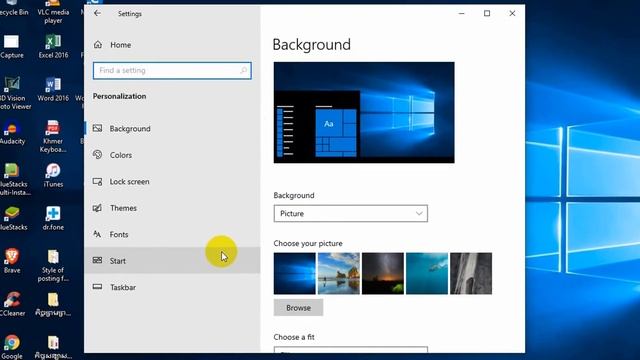Click the Themes brush icon

point(98,208)
